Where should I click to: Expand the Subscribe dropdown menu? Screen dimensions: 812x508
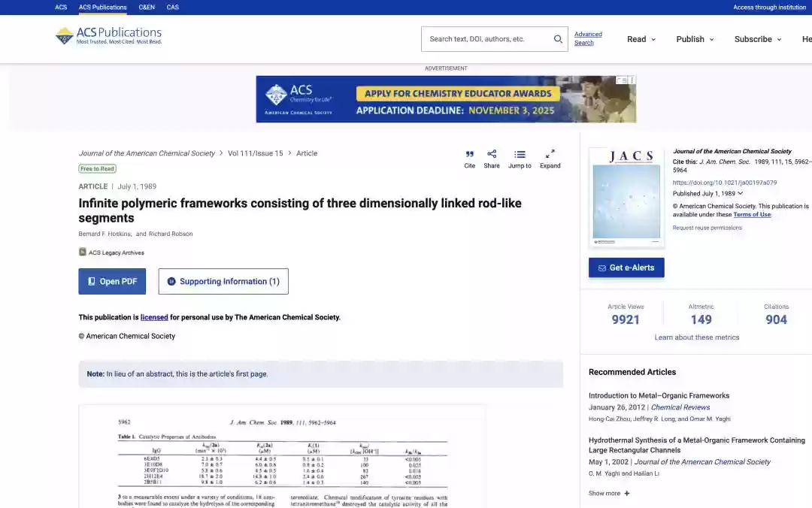[x=758, y=39]
